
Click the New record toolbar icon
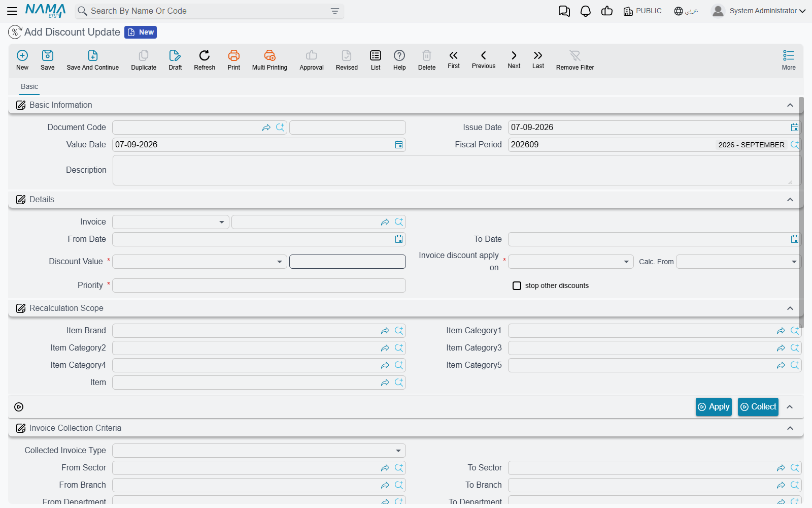click(22, 60)
